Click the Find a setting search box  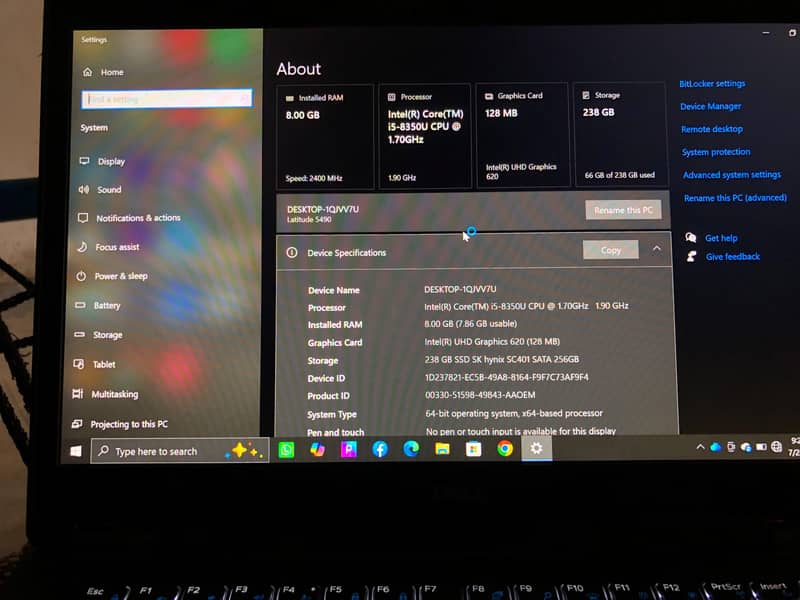pyautogui.click(x=167, y=98)
